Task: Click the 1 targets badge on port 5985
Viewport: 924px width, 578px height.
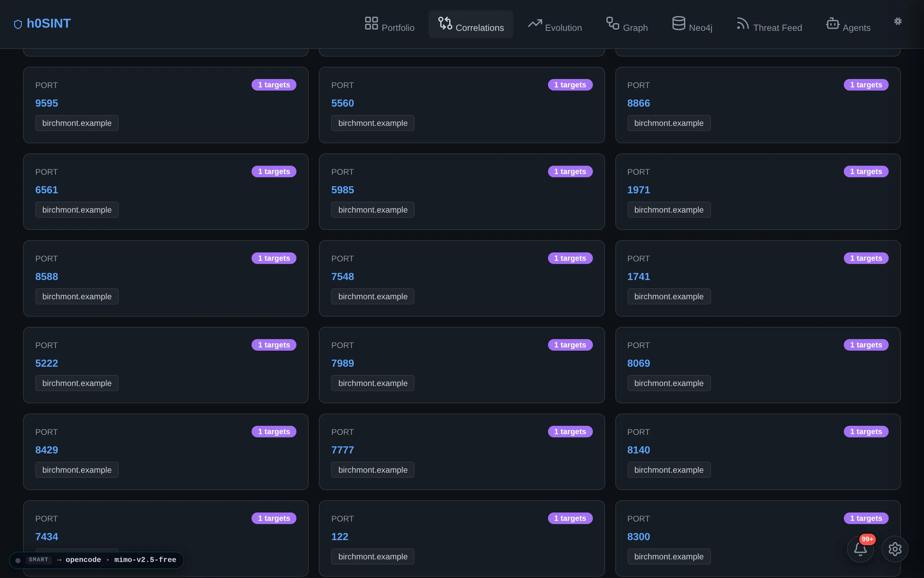Action: [x=570, y=172]
